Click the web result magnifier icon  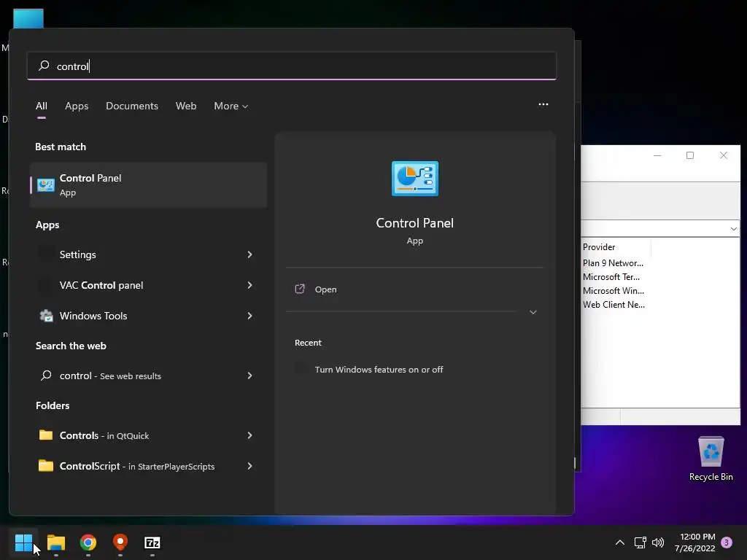click(46, 376)
